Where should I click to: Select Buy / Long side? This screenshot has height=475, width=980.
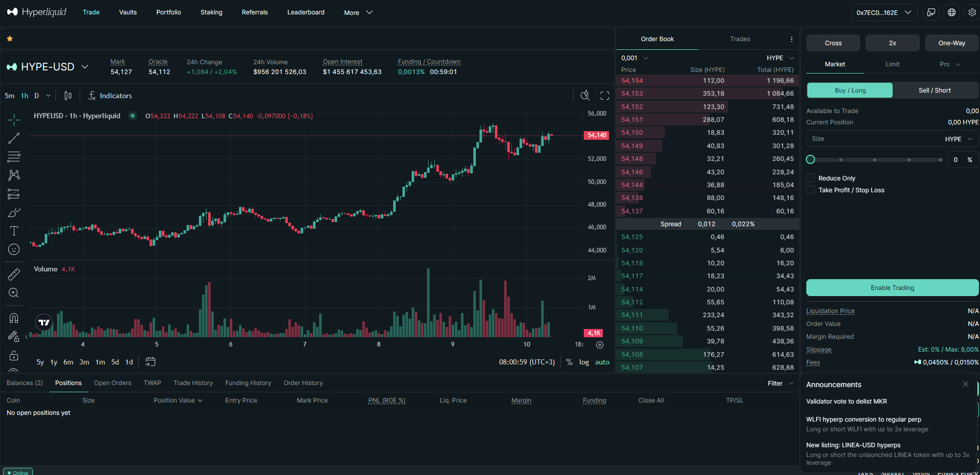coord(850,90)
